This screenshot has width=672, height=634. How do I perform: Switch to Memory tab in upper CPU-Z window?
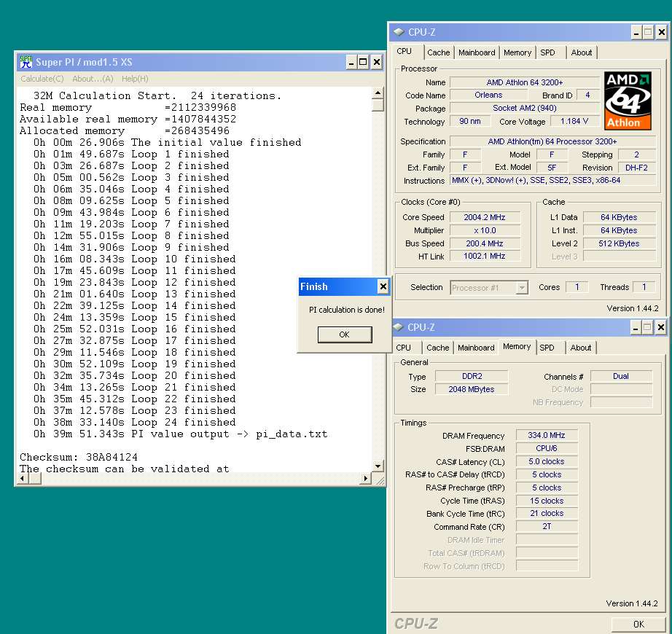pos(517,52)
